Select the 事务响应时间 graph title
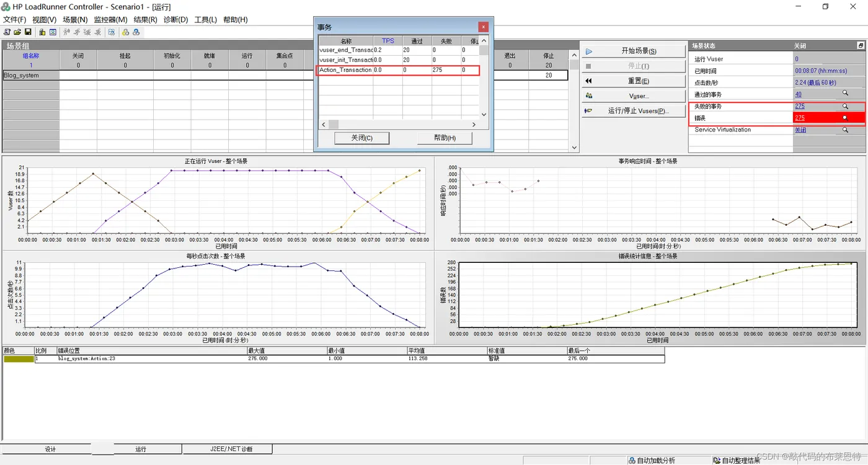This screenshot has height=465, width=868. pyautogui.click(x=648, y=161)
